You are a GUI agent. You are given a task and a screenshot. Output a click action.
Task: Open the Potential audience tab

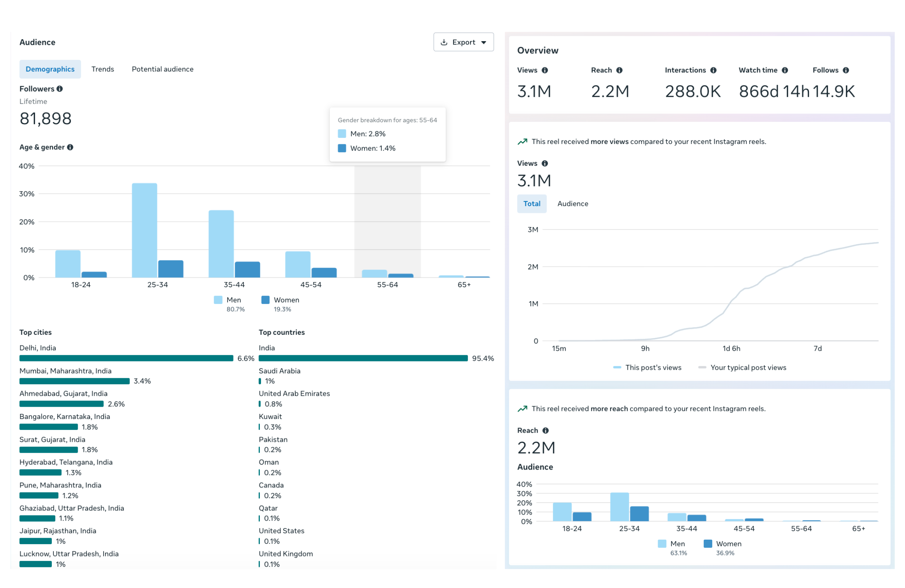[x=163, y=69]
